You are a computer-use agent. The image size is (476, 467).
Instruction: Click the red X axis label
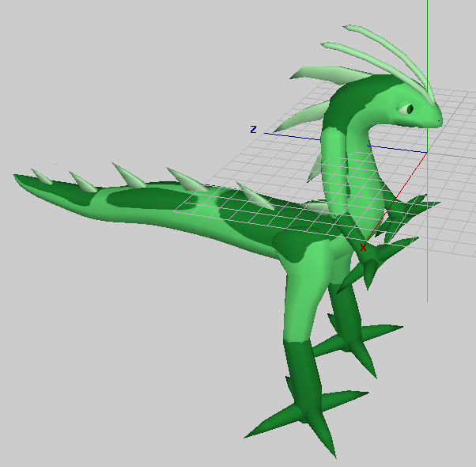(363, 248)
